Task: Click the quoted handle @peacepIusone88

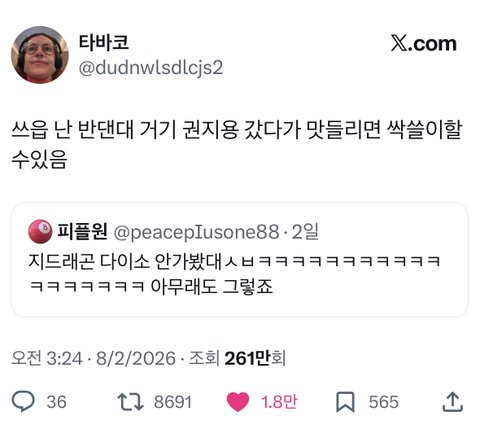Action: (x=196, y=232)
